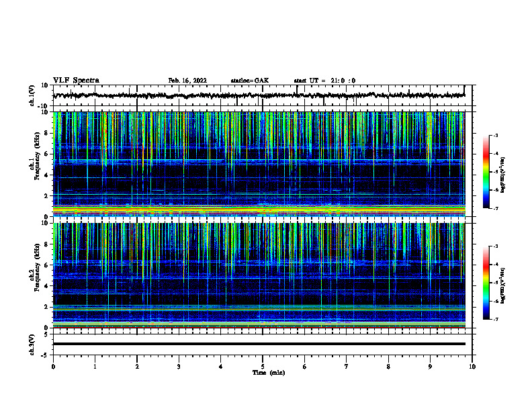532x411 pixels.
Task: Click the "VLF Spectra" plot title
Action: (x=76, y=80)
